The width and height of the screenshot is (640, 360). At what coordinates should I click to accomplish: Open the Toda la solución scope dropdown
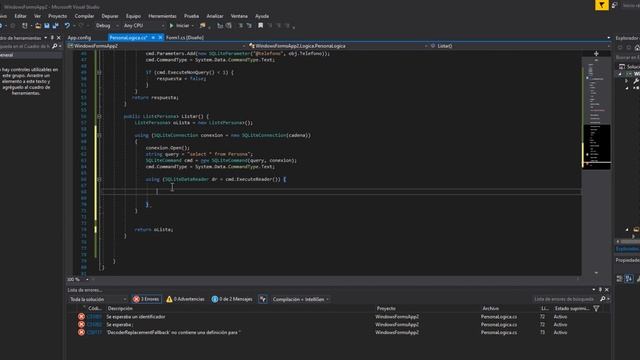coord(98,299)
